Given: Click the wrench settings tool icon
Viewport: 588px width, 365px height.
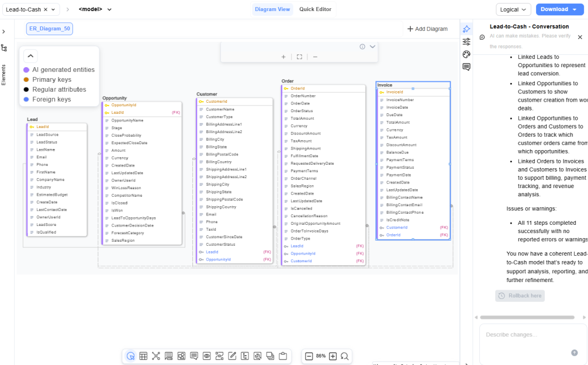Looking at the screenshot, I should click(x=258, y=356).
